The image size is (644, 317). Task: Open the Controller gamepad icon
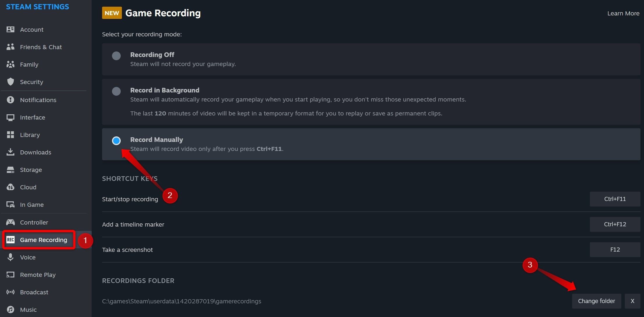pyautogui.click(x=10, y=222)
